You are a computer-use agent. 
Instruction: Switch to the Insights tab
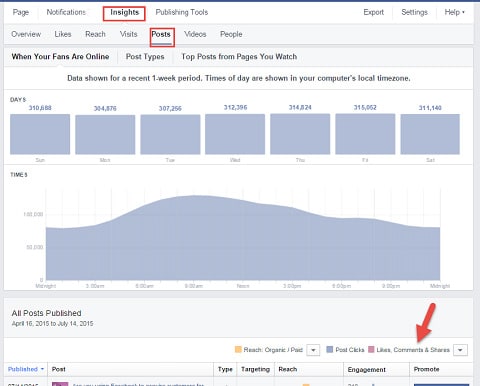[x=124, y=13]
